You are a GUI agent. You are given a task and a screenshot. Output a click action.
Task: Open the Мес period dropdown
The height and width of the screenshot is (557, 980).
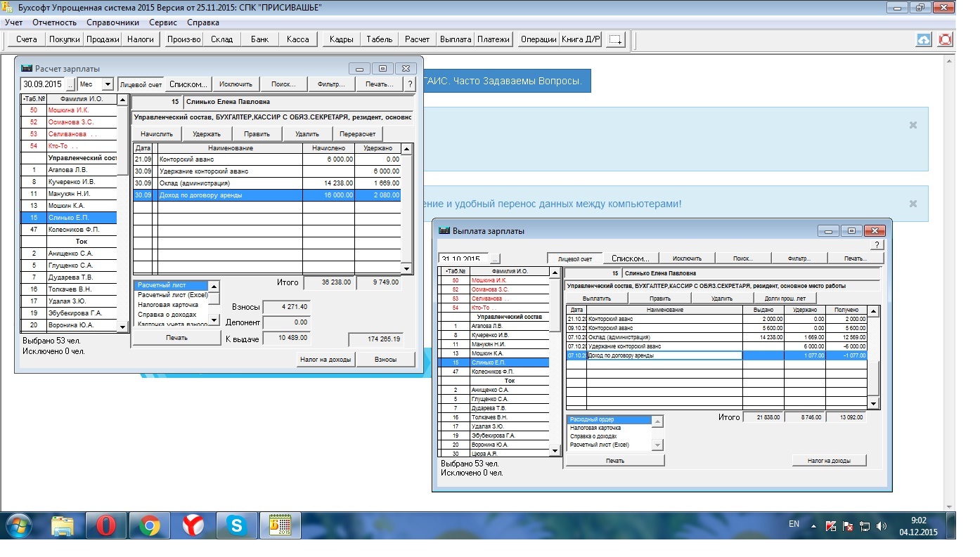pos(107,84)
